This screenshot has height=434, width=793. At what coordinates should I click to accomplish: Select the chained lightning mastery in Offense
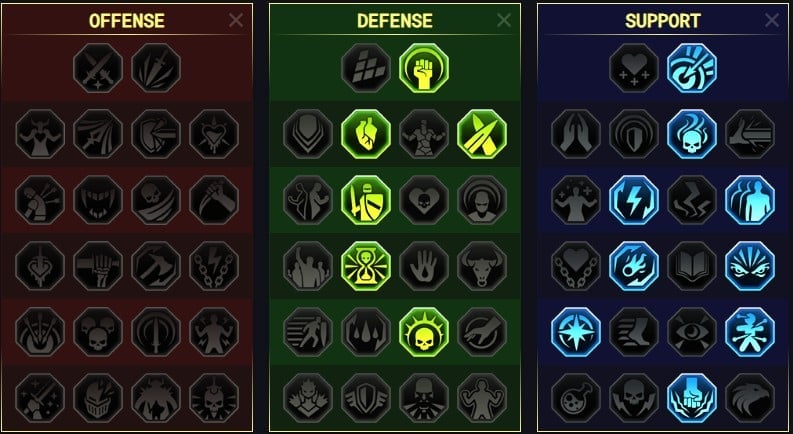pos(214,266)
